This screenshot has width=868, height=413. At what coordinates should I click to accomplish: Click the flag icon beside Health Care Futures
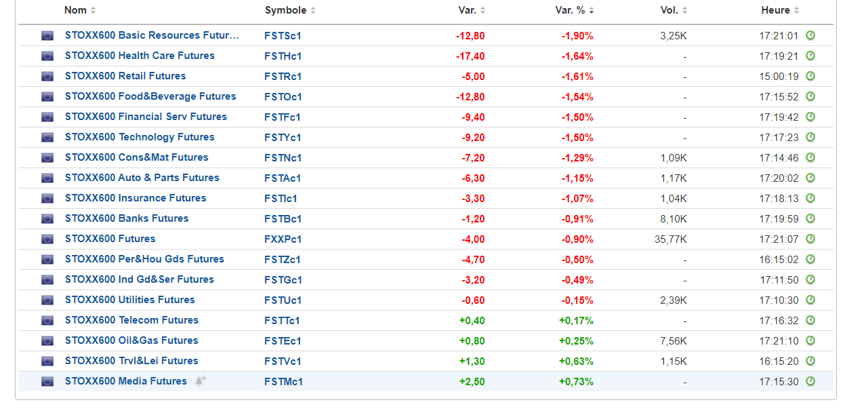(47, 56)
